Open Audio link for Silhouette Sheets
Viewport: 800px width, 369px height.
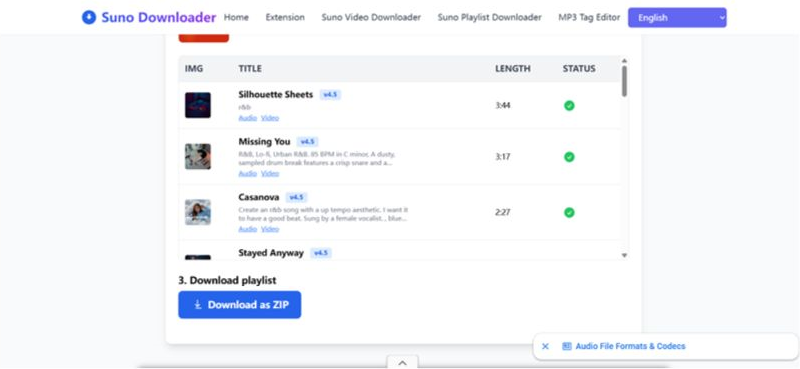pyautogui.click(x=247, y=118)
